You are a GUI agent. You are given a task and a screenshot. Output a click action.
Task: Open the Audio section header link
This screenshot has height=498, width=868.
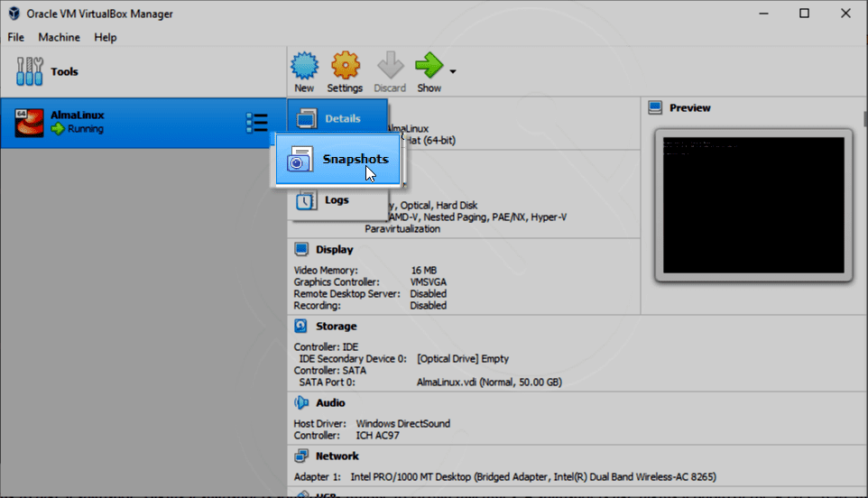(x=330, y=403)
